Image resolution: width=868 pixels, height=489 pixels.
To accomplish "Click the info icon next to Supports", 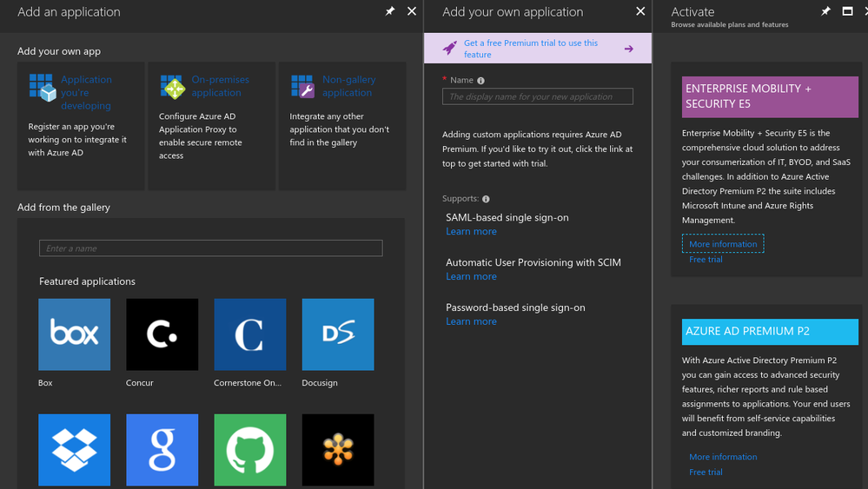I will [x=486, y=199].
